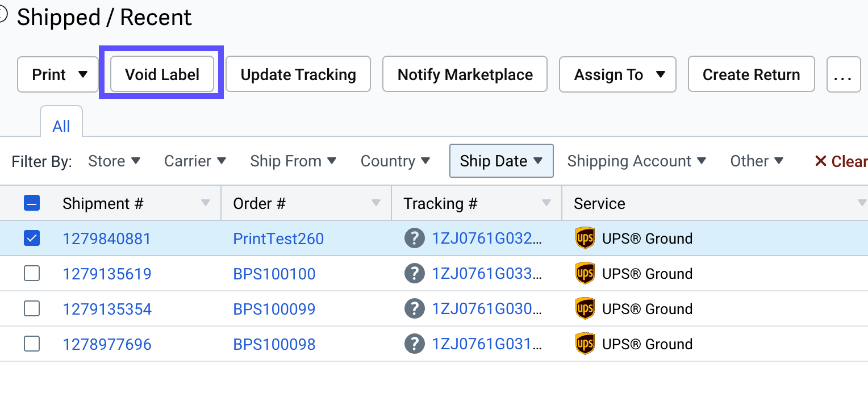Image resolution: width=868 pixels, height=393 pixels.
Task: Click question mark icon for BPS100100
Action: click(x=415, y=274)
